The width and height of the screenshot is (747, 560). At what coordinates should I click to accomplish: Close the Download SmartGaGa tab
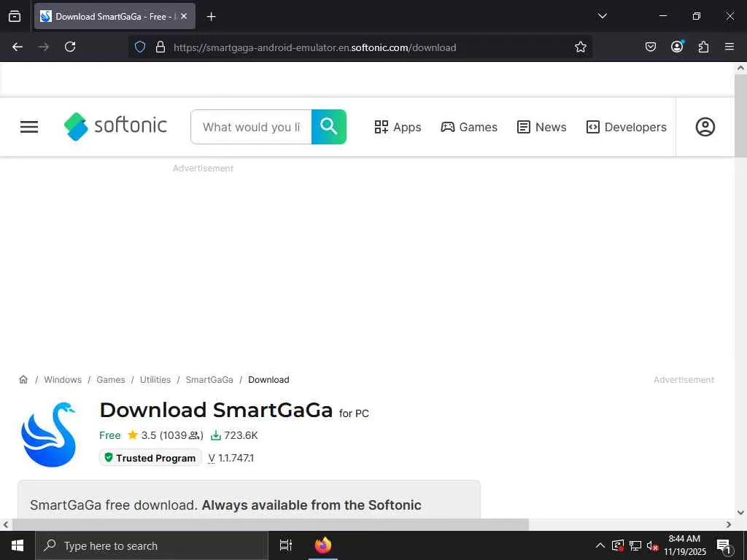[184, 16]
